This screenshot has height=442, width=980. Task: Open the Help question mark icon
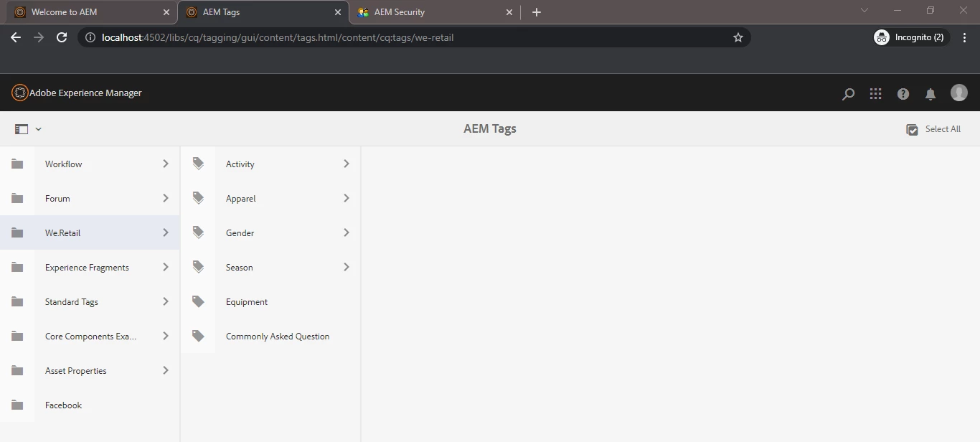(x=903, y=93)
